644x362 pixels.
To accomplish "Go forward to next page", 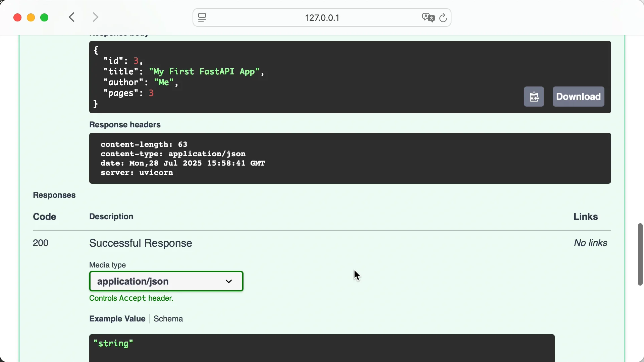I will (x=96, y=17).
